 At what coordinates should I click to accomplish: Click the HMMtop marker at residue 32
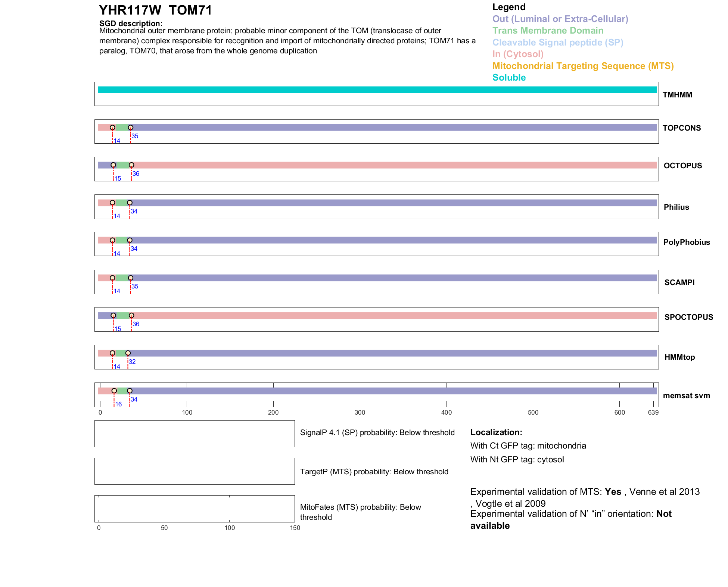[128, 353]
